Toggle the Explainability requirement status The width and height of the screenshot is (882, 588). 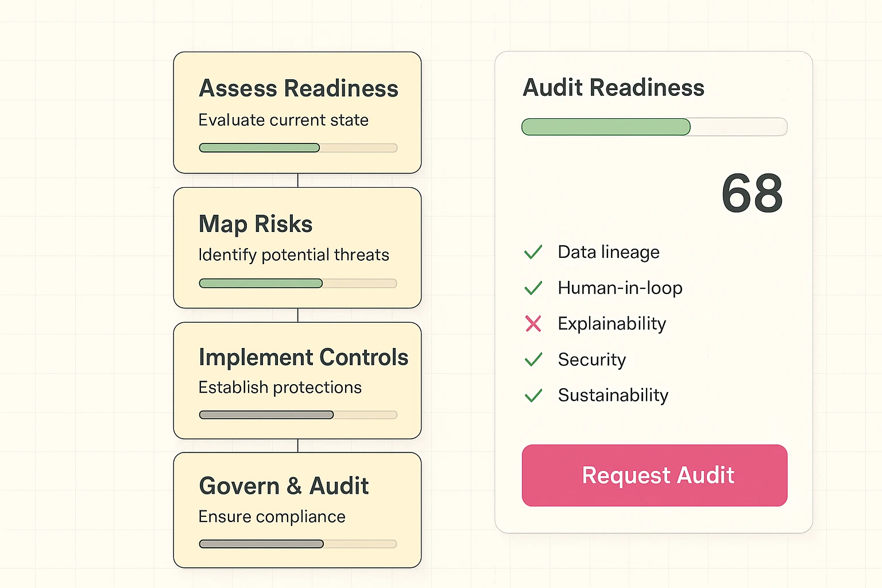533,324
